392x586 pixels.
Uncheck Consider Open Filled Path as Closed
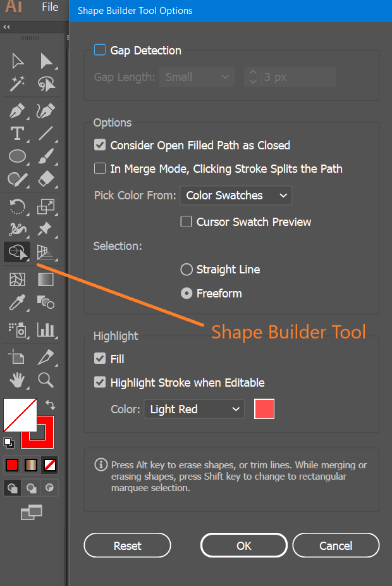(x=100, y=145)
